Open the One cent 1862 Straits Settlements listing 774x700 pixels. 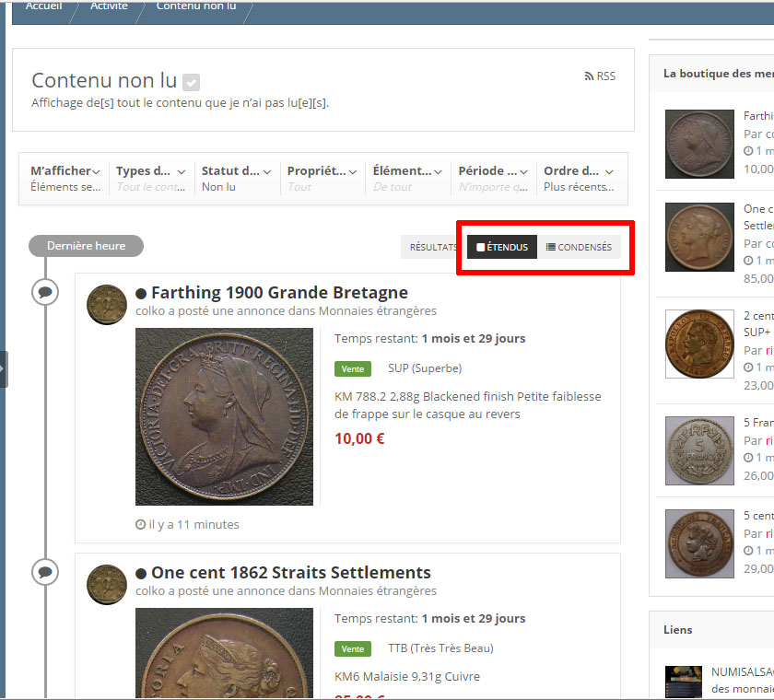pyautogui.click(x=291, y=572)
